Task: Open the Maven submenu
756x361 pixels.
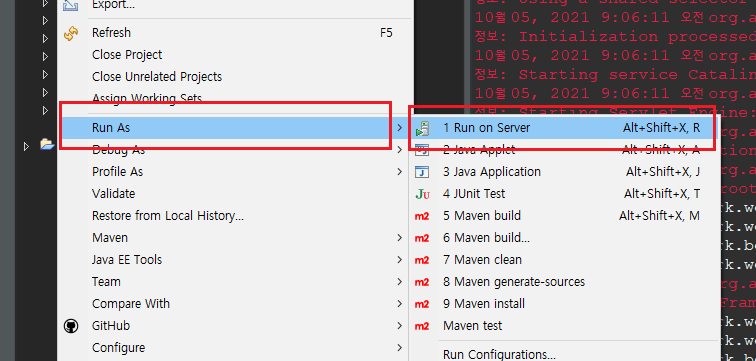Action: click(234, 238)
